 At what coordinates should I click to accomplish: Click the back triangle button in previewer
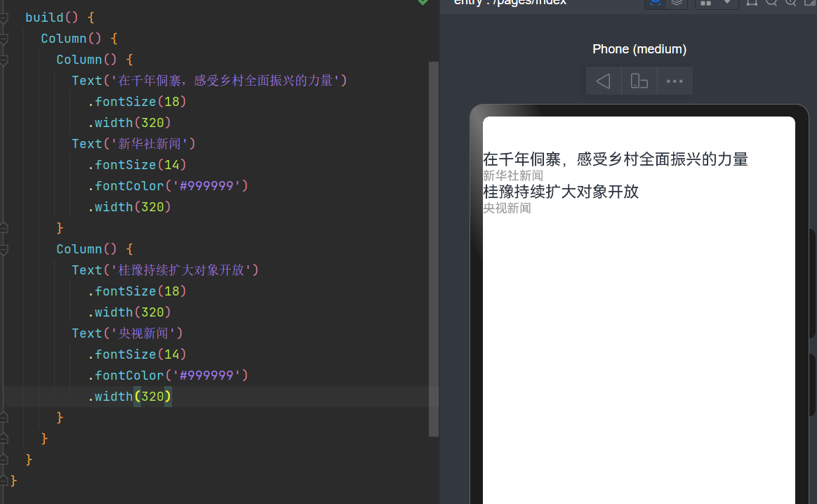tap(603, 81)
